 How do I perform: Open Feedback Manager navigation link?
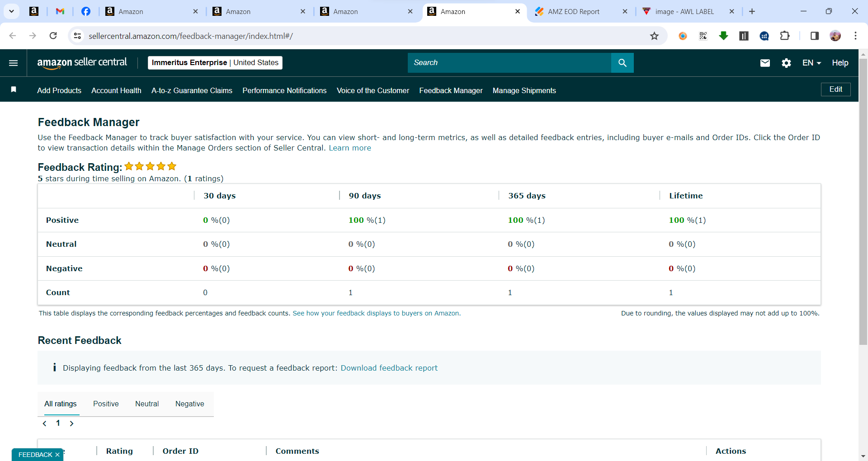coord(451,90)
